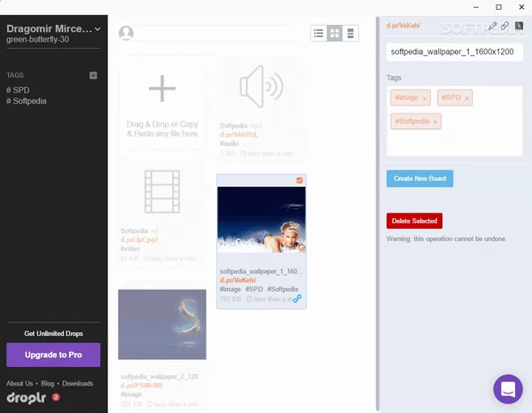Click Upgrade to Pro button
The height and width of the screenshot is (413, 532).
[53, 355]
